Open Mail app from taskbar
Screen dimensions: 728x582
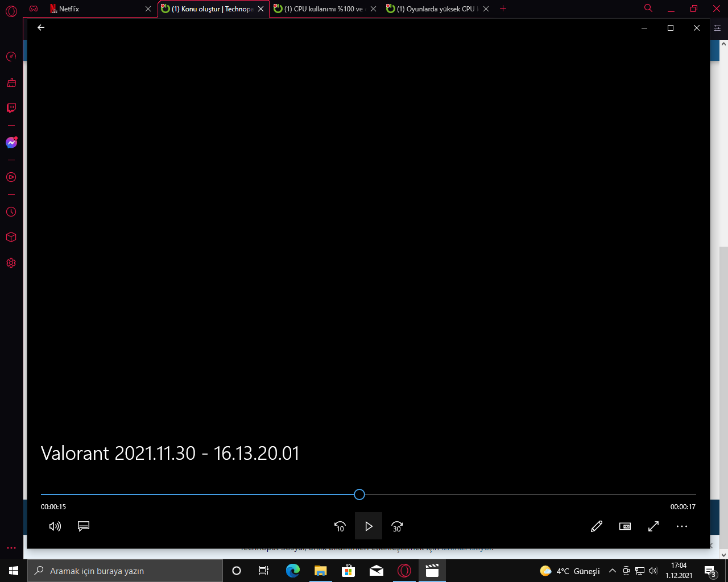(x=376, y=571)
